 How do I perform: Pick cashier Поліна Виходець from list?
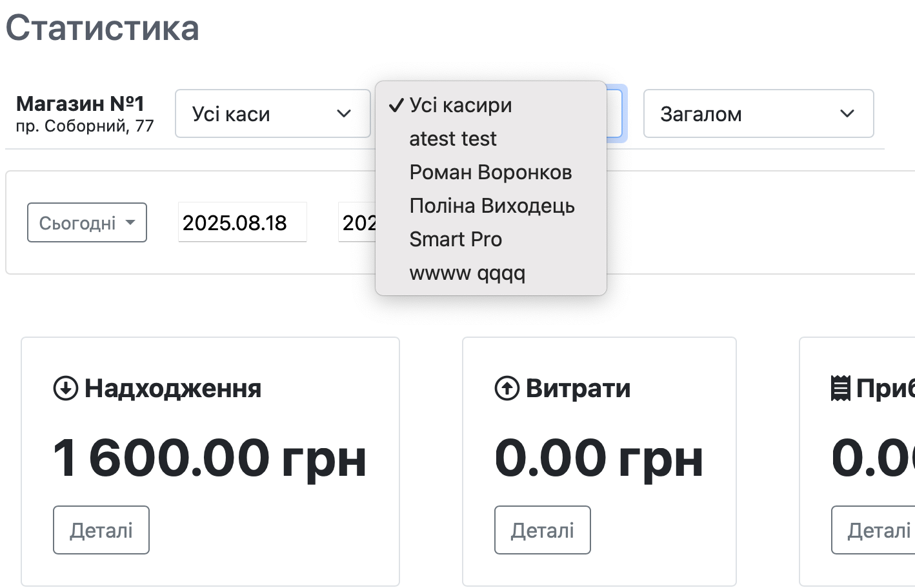pos(492,206)
